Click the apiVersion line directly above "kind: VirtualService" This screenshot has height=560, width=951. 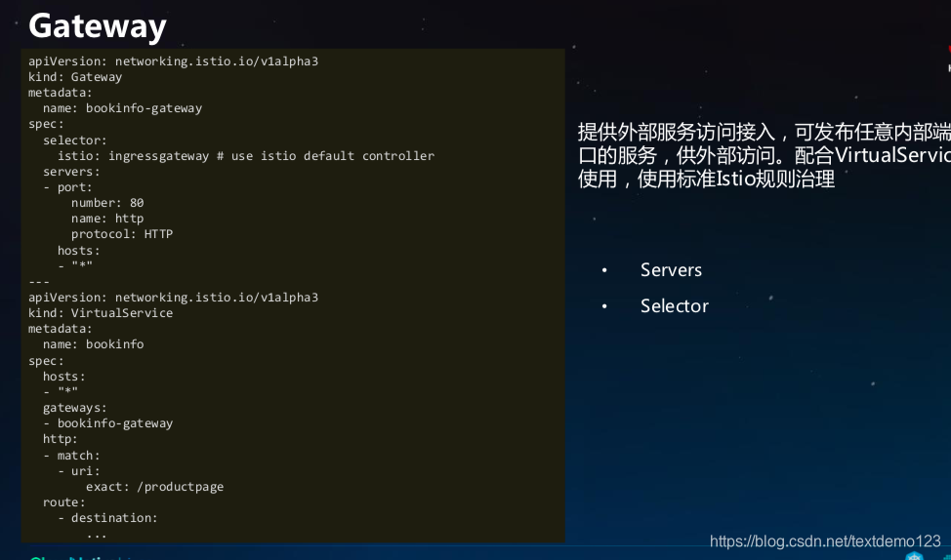[x=173, y=298]
